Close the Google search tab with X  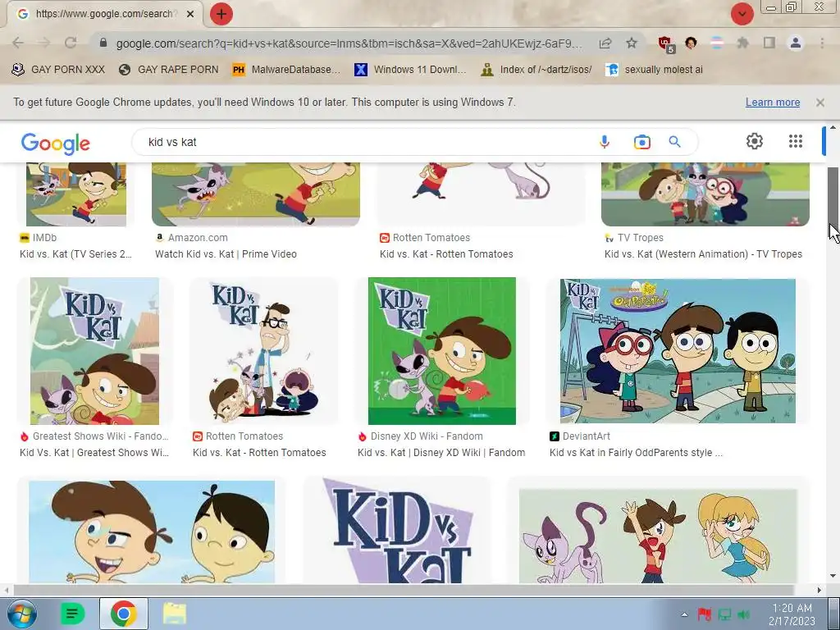point(190,14)
